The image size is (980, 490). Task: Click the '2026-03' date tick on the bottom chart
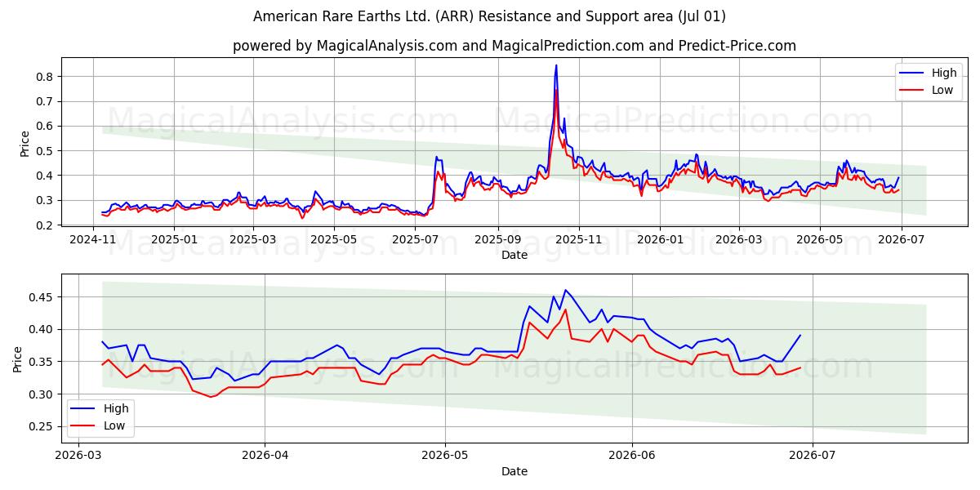tap(78, 457)
